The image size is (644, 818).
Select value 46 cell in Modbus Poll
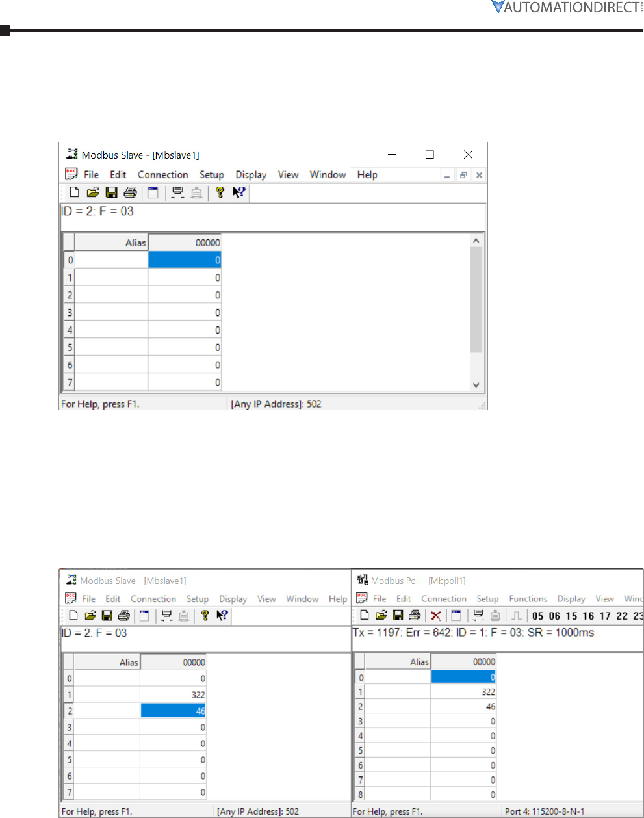click(x=463, y=706)
